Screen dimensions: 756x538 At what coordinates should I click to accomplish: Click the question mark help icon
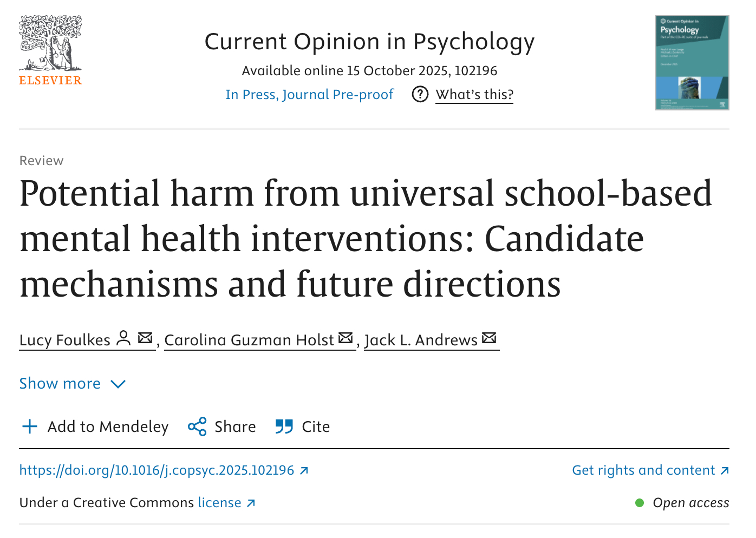[x=420, y=94]
